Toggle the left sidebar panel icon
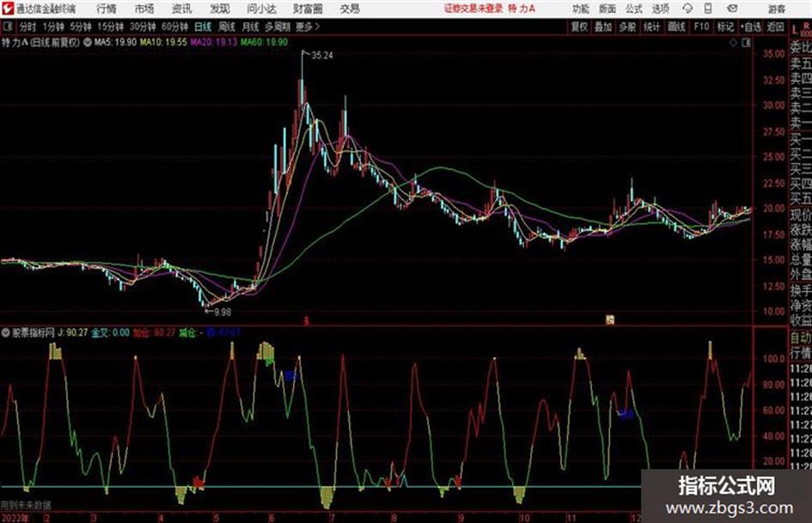The height and width of the screenshot is (523, 812). pyautogui.click(x=7, y=27)
